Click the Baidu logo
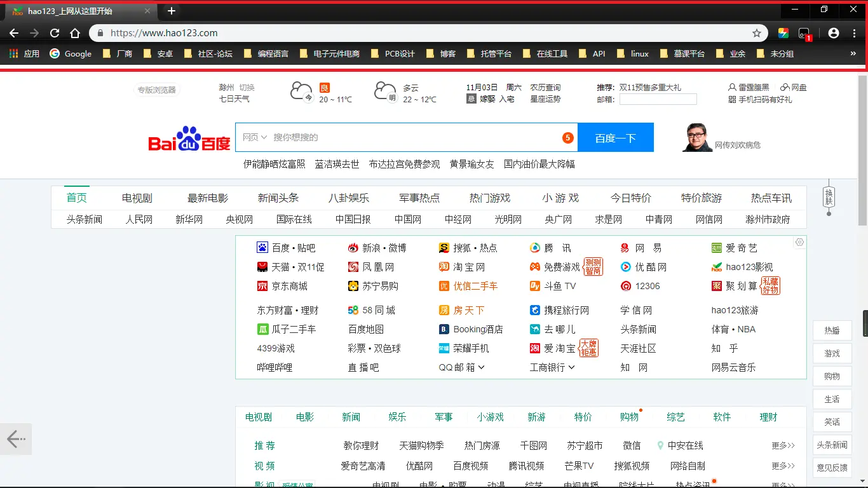 189,138
